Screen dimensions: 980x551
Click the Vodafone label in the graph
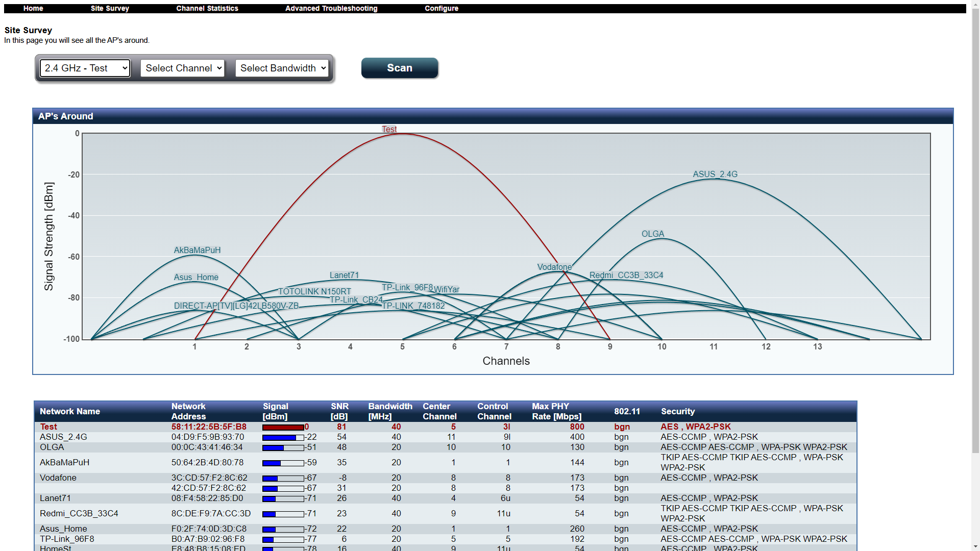554,267
